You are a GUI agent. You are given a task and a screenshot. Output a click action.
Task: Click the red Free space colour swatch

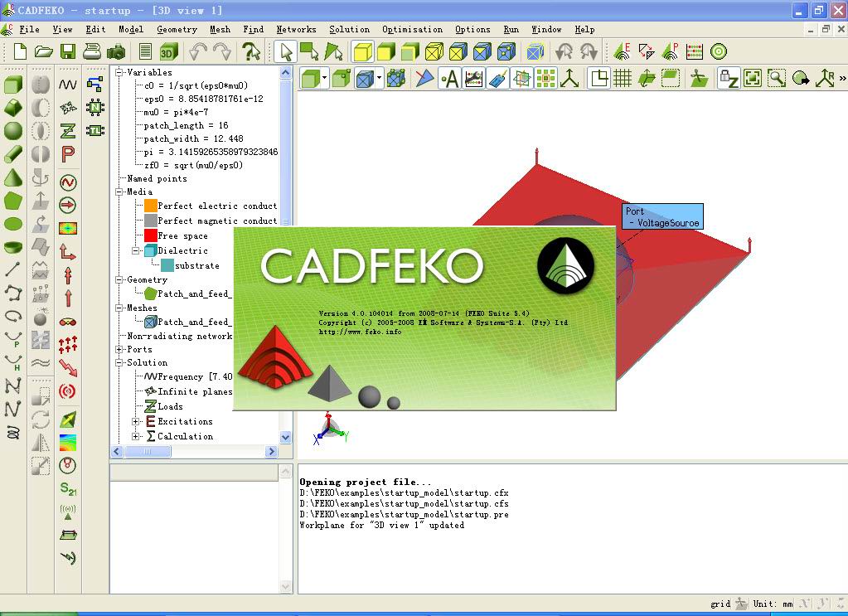151,235
